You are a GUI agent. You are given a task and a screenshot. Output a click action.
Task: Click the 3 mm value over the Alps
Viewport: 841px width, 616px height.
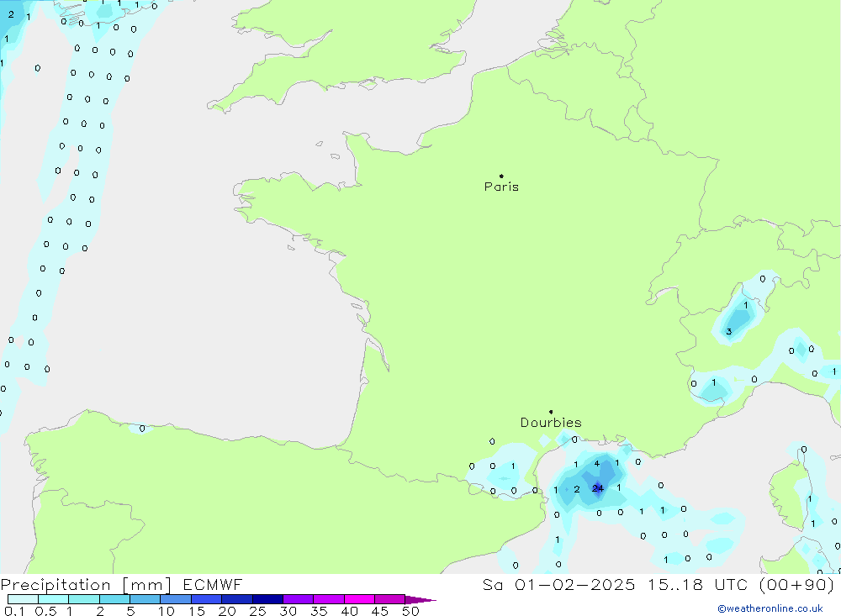pyautogui.click(x=728, y=332)
